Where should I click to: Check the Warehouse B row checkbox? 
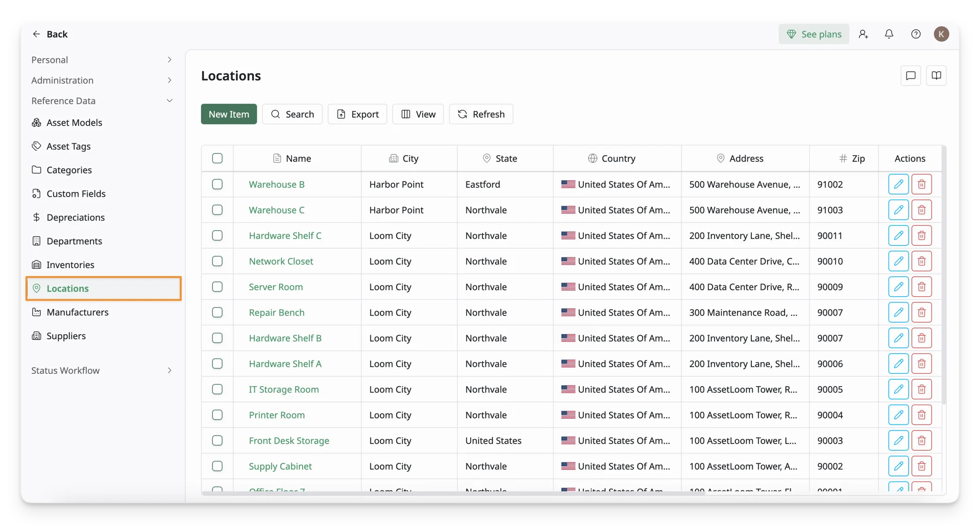[217, 184]
